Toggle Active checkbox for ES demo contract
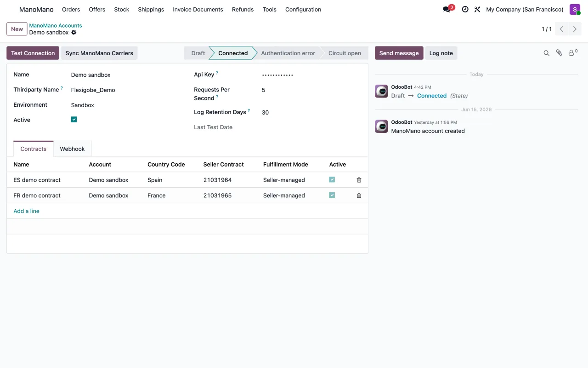 coord(332,179)
